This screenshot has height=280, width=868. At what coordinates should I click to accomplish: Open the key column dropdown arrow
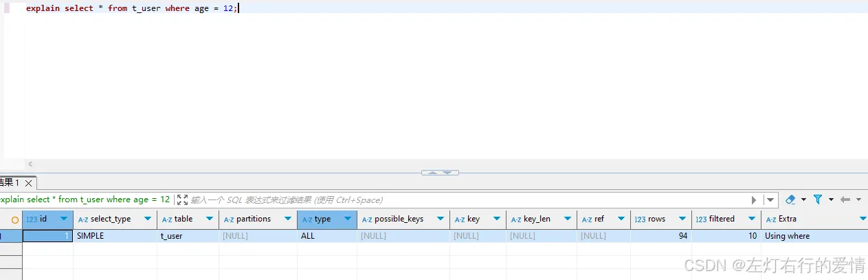tap(497, 219)
